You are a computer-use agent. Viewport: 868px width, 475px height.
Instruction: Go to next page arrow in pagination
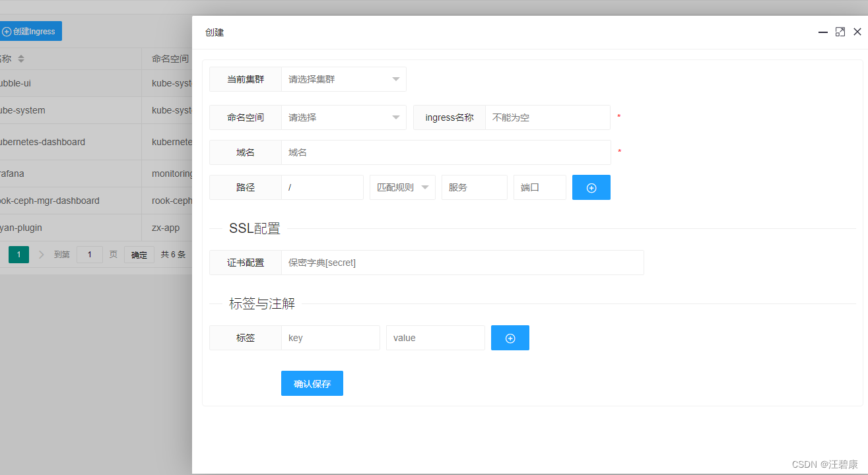pos(42,255)
